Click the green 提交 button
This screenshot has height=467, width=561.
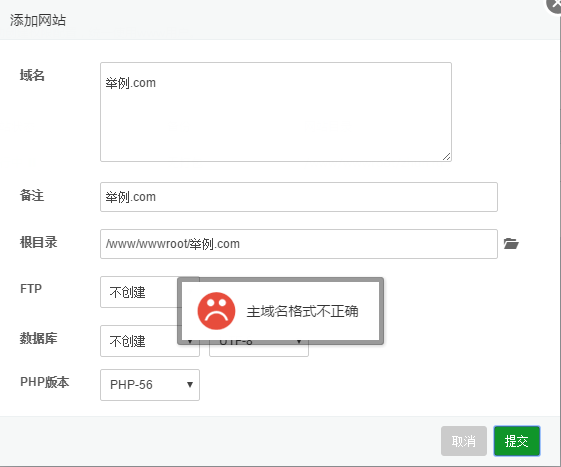point(516,441)
